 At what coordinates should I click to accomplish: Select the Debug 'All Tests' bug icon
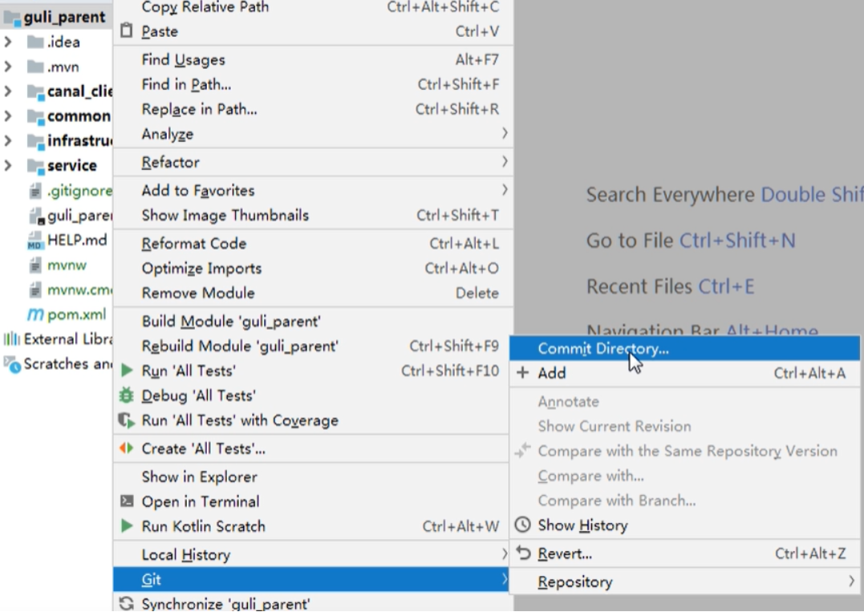[126, 395]
